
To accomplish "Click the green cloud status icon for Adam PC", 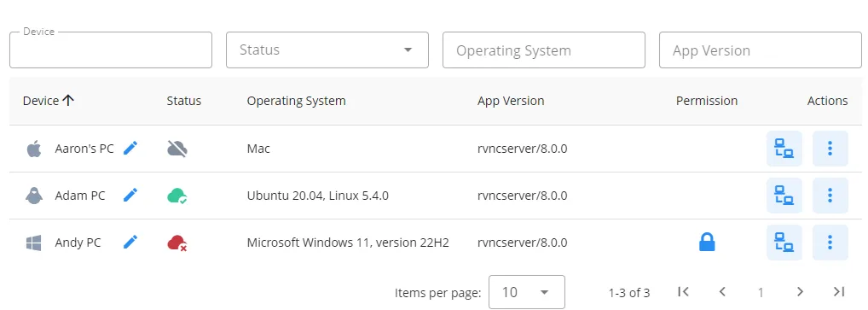I will tap(177, 196).
